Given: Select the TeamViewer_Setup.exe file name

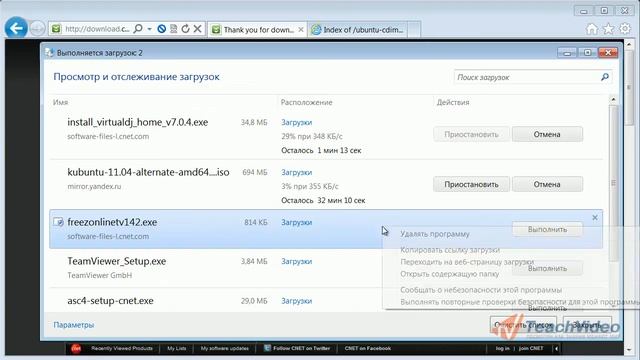Looking at the screenshot, I should point(116,261).
